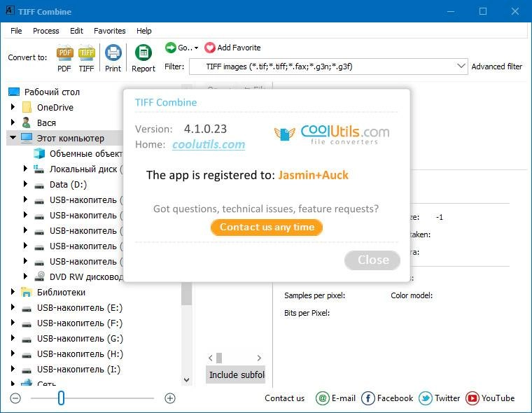Click the Advanced filter link
Viewport: 532px width, 413px height.
[496, 66]
